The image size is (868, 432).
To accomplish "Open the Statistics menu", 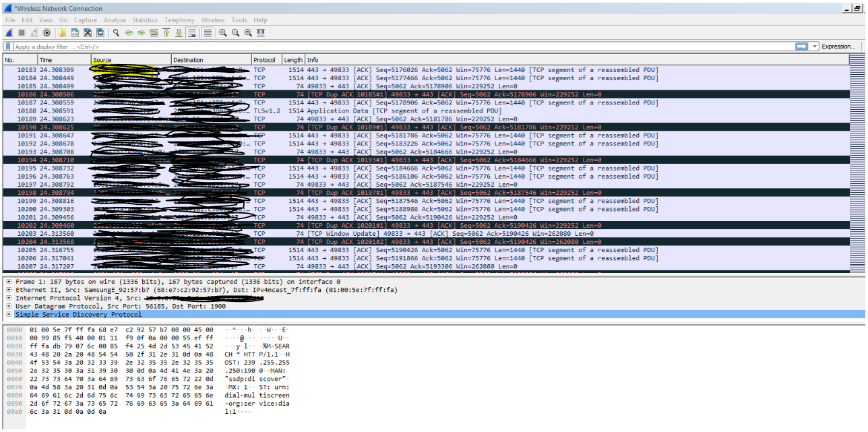I will click(x=145, y=20).
